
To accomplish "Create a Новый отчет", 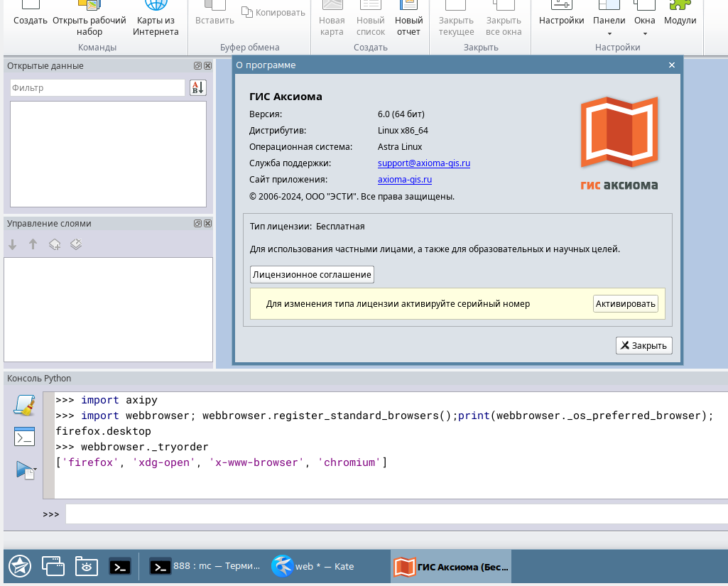I will click(408, 13).
